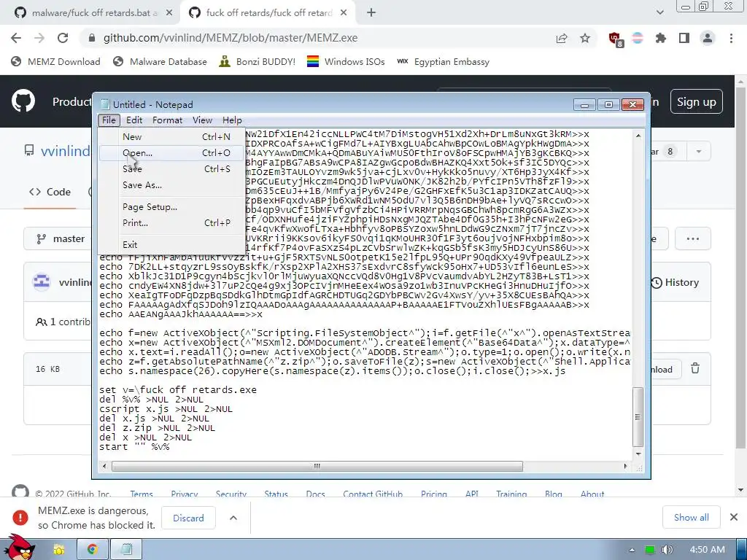
Task: Click Notepad vertical scrollbar thumb
Action: click(638, 416)
